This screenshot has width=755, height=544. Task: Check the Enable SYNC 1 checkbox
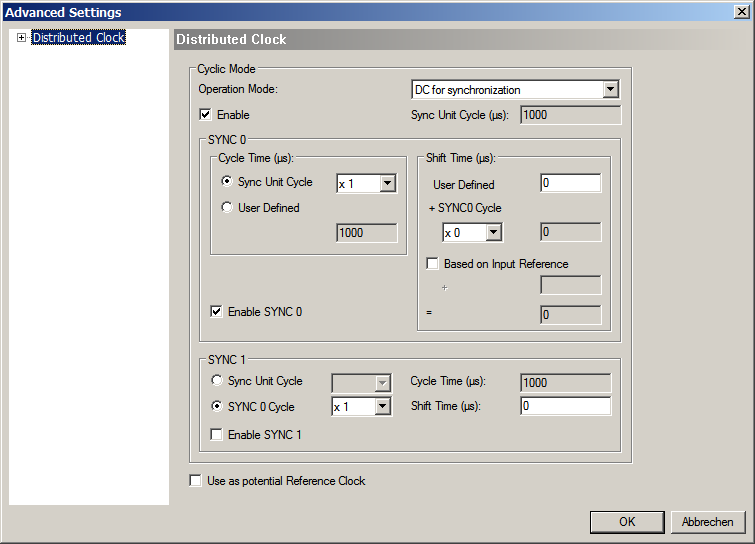click(217, 435)
